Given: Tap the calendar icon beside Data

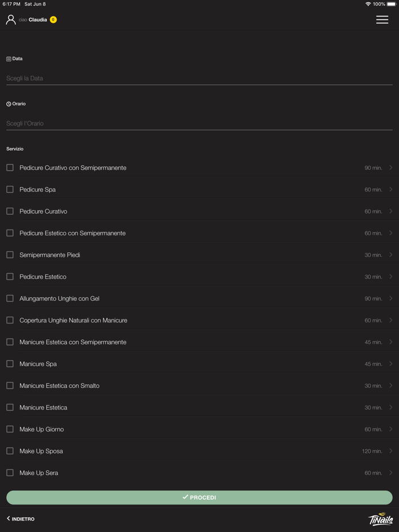Looking at the screenshot, I should click(x=9, y=59).
